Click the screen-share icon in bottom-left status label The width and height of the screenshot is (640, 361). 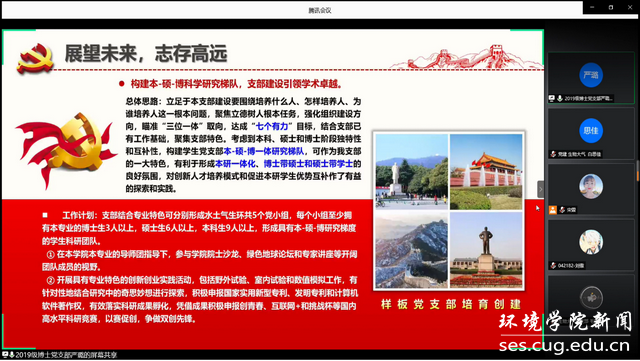pyautogui.click(x=5, y=354)
